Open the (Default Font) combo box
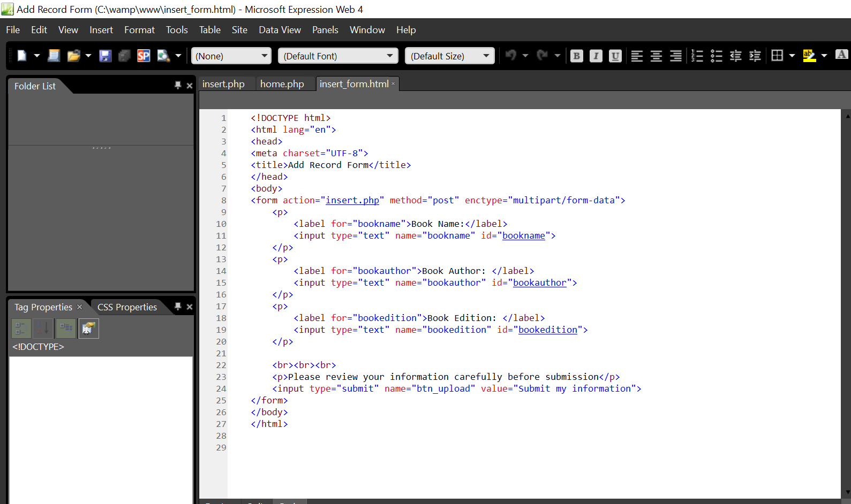This screenshot has width=851, height=504. 338,56
